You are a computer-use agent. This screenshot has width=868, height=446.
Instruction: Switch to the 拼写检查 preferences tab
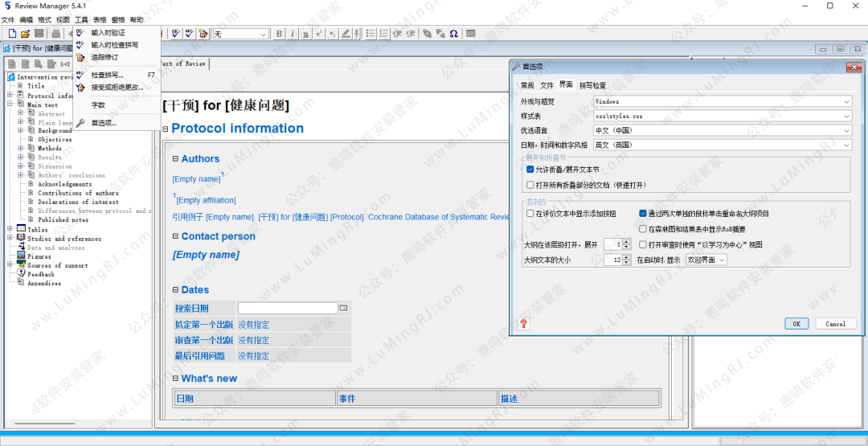pyautogui.click(x=593, y=85)
